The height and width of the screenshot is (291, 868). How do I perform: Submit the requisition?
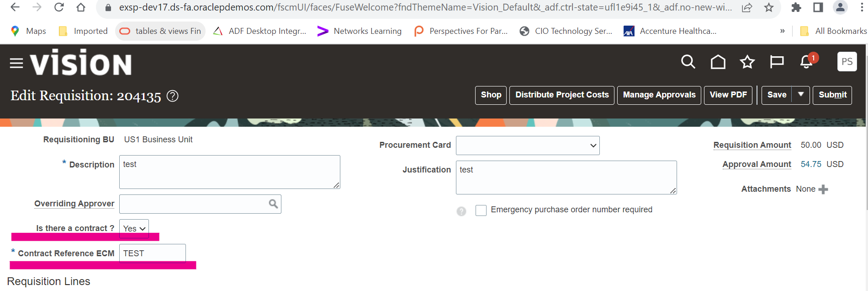click(x=832, y=95)
